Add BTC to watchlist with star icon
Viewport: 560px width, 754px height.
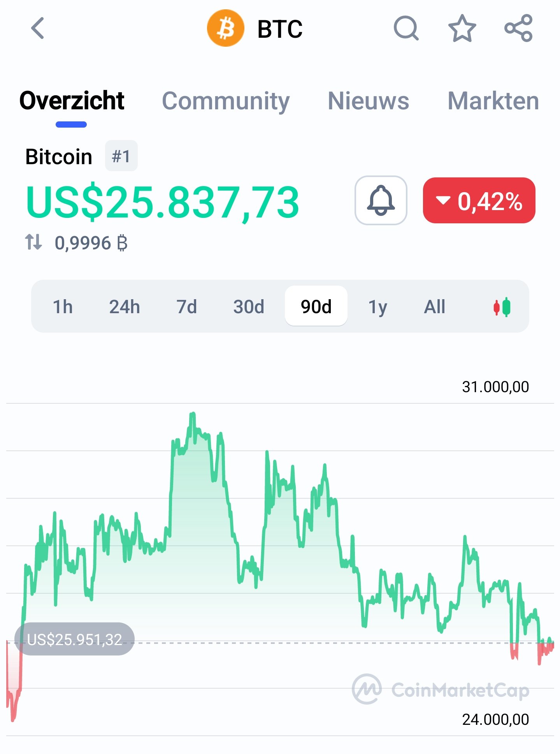[x=462, y=28]
